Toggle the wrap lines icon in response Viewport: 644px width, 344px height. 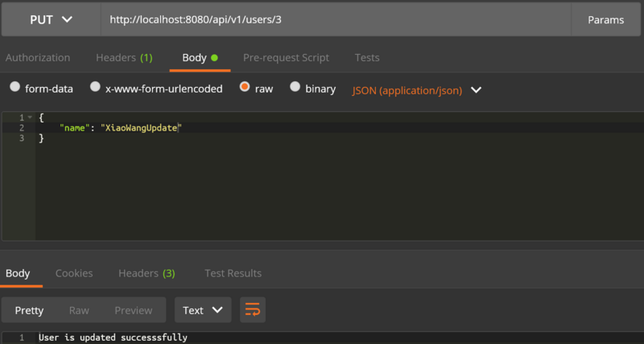[252, 310]
